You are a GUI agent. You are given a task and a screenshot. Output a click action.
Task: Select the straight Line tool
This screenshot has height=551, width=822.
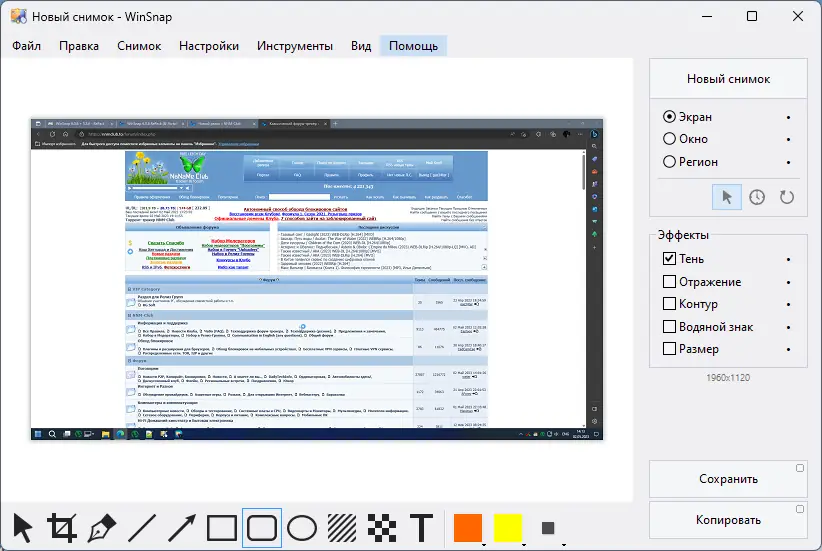pyautogui.click(x=142, y=528)
